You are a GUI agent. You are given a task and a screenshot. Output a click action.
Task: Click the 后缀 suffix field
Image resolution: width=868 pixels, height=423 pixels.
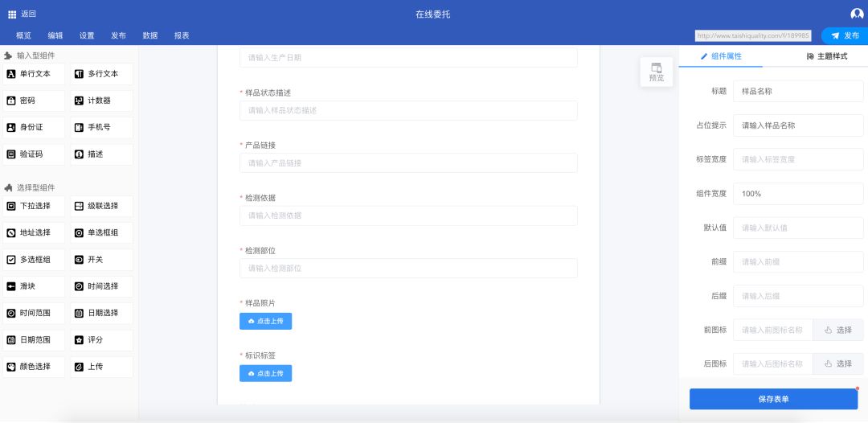pyautogui.click(x=798, y=296)
